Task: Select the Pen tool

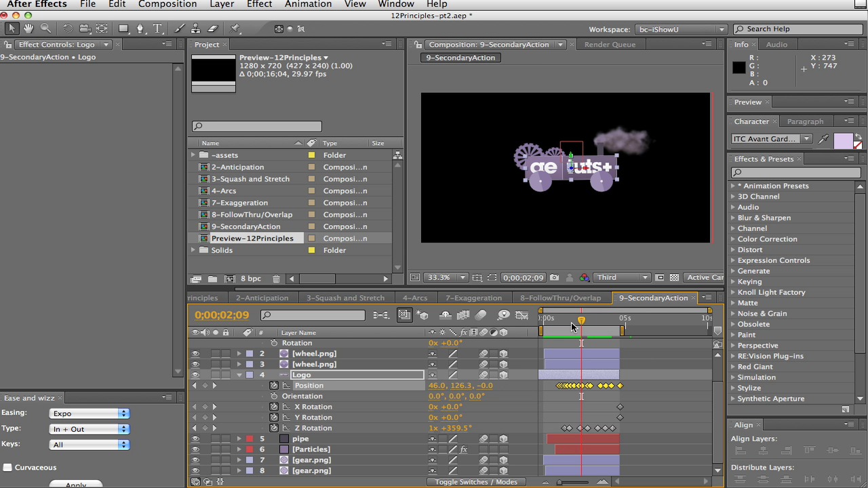Action: click(140, 28)
